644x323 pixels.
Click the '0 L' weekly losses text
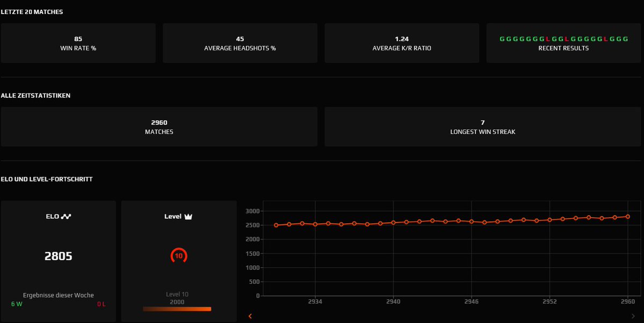point(101,304)
